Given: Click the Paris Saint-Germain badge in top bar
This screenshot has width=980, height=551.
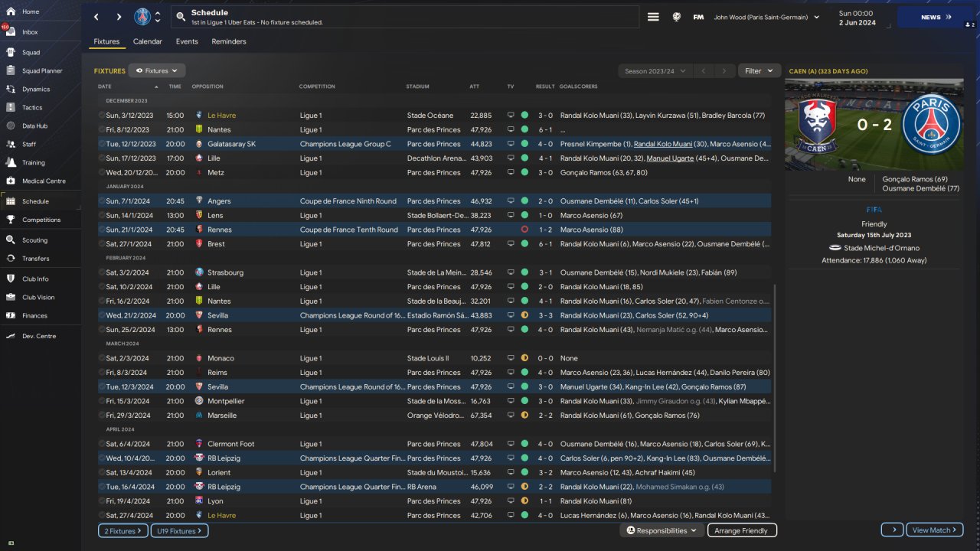Looking at the screenshot, I should tap(142, 17).
